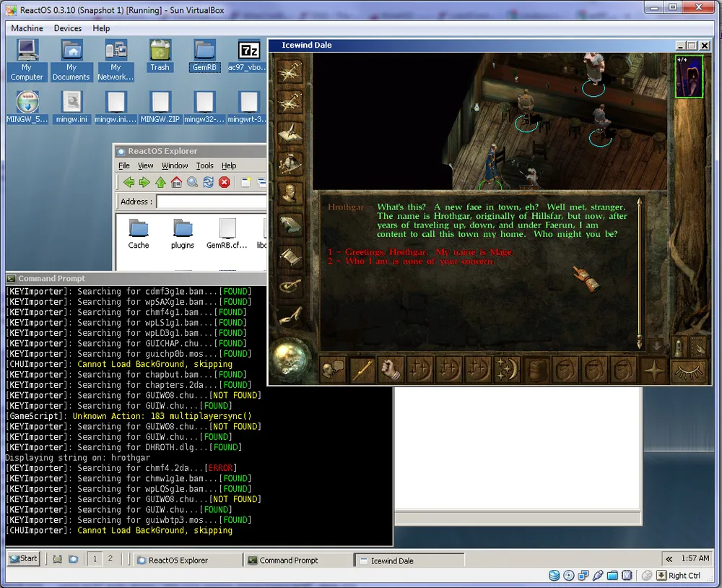Switch to virtual desktop 1
The image size is (722, 588).
point(95,559)
